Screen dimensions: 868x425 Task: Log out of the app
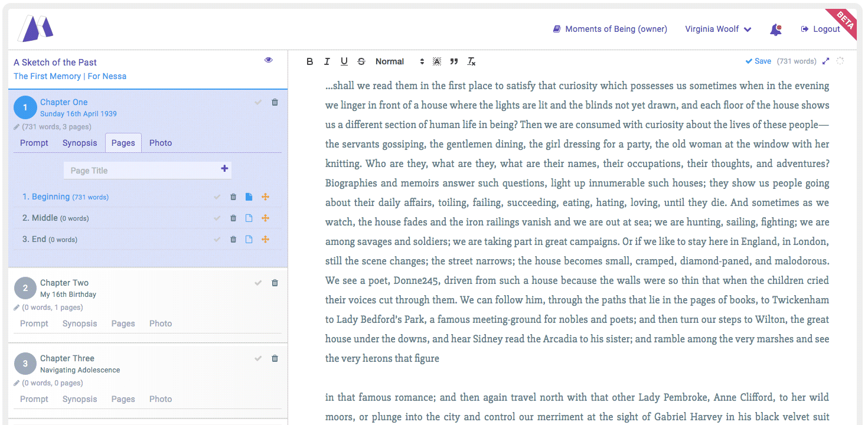coord(820,29)
